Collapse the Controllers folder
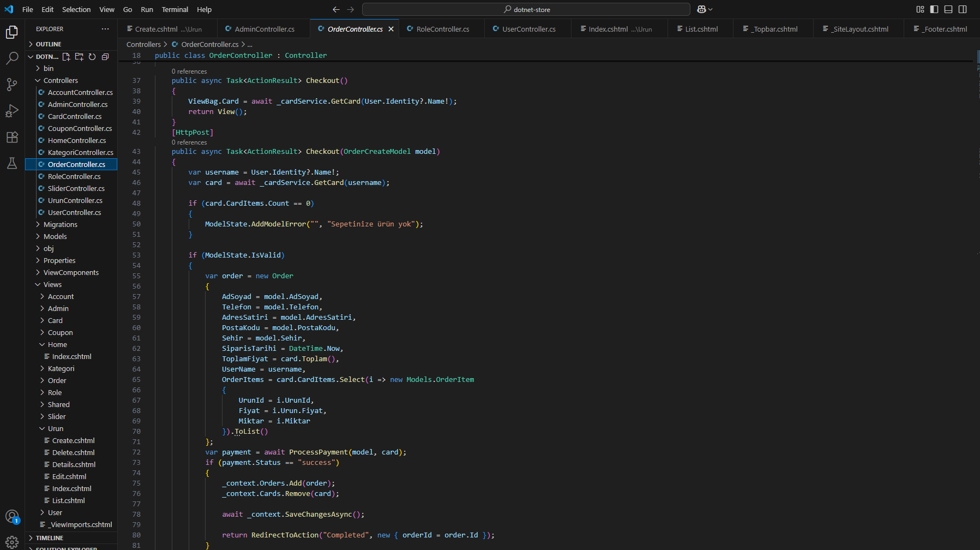The width and height of the screenshot is (980, 550). click(71, 80)
